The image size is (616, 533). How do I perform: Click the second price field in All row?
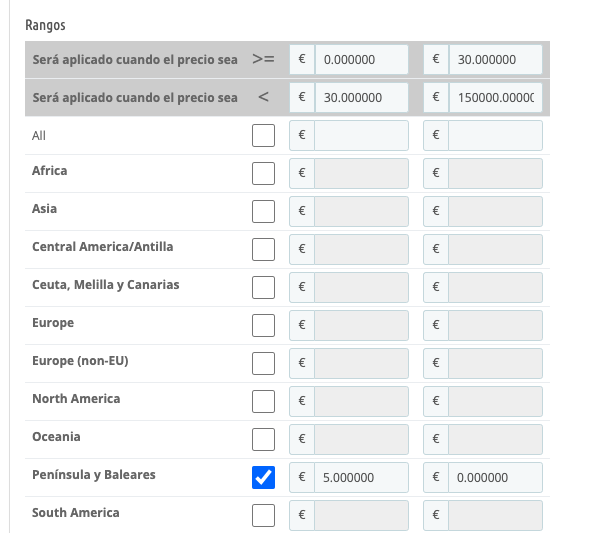[494, 136]
